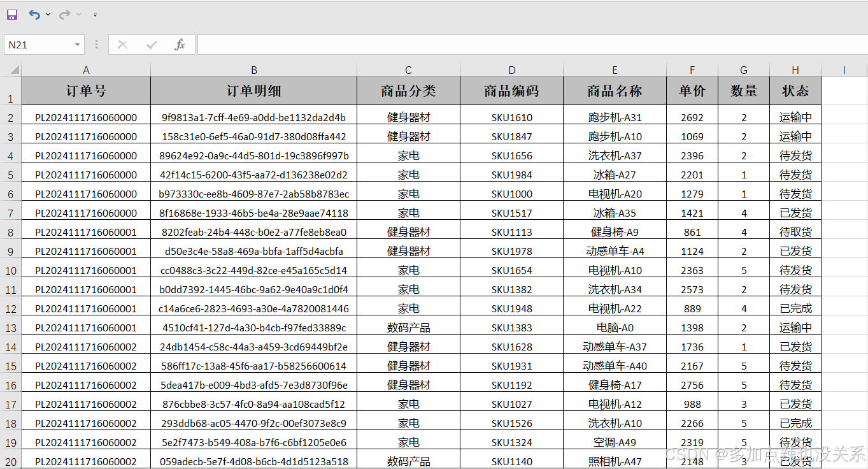Open the Redo history dropdown arrow
The image size is (868, 469).
(78, 14)
